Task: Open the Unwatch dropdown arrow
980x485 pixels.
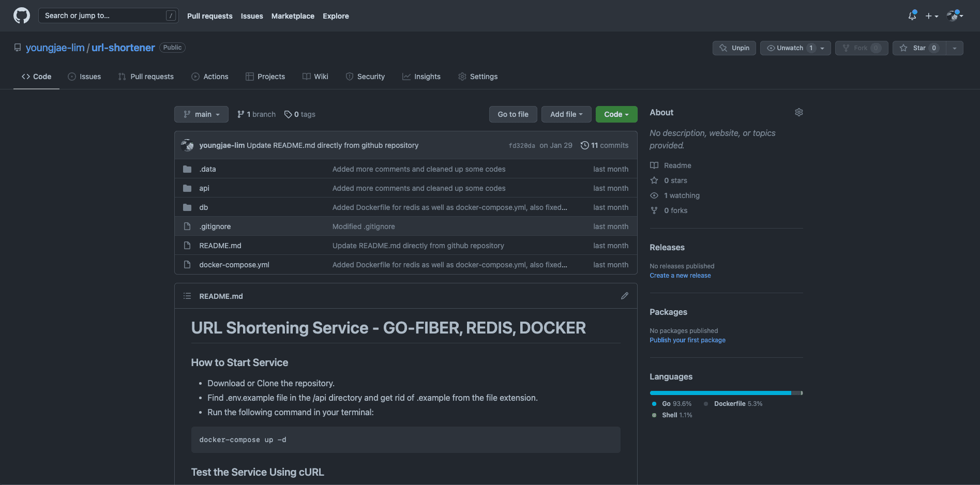Action: (823, 48)
